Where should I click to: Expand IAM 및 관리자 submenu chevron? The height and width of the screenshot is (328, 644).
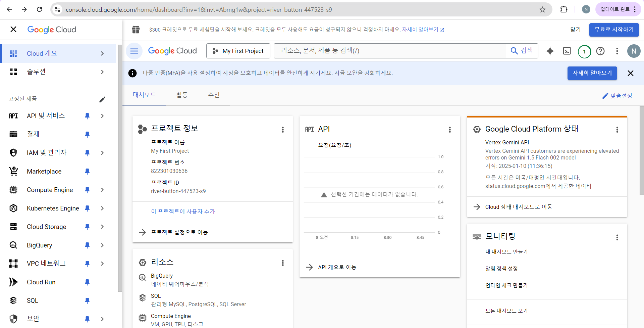pyautogui.click(x=102, y=153)
